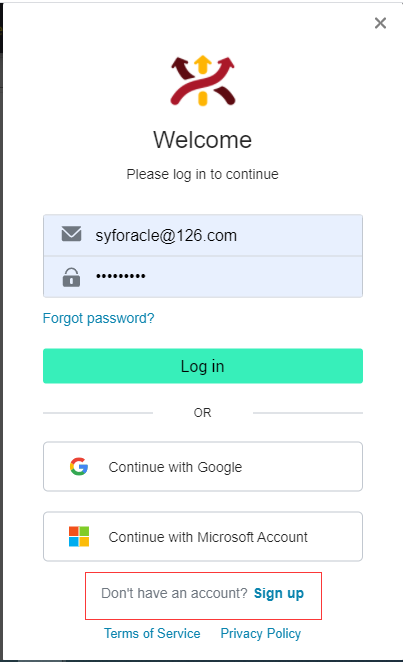This screenshot has height=662, width=403.
Task: Choose Continue with Google text label
Action: coord(175,467)
